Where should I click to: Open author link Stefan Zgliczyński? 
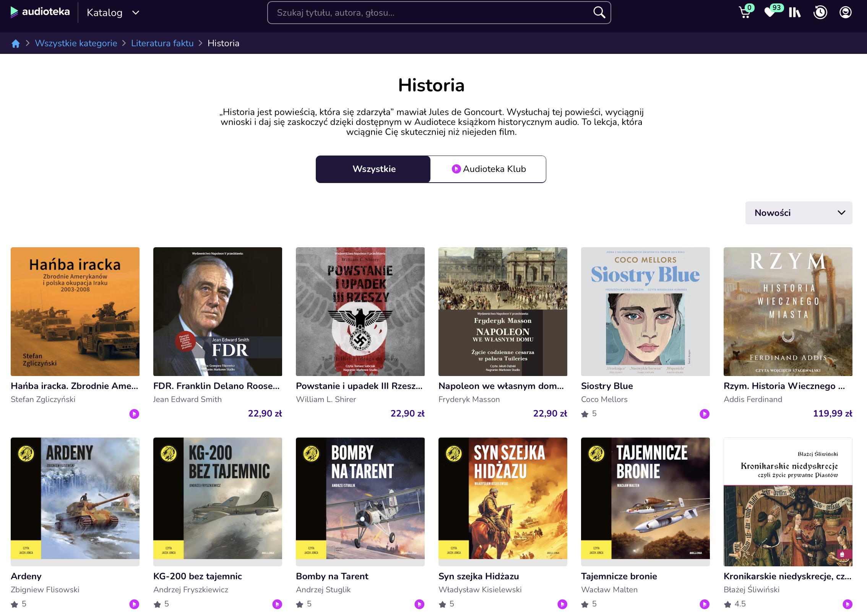tap(43, 399)
